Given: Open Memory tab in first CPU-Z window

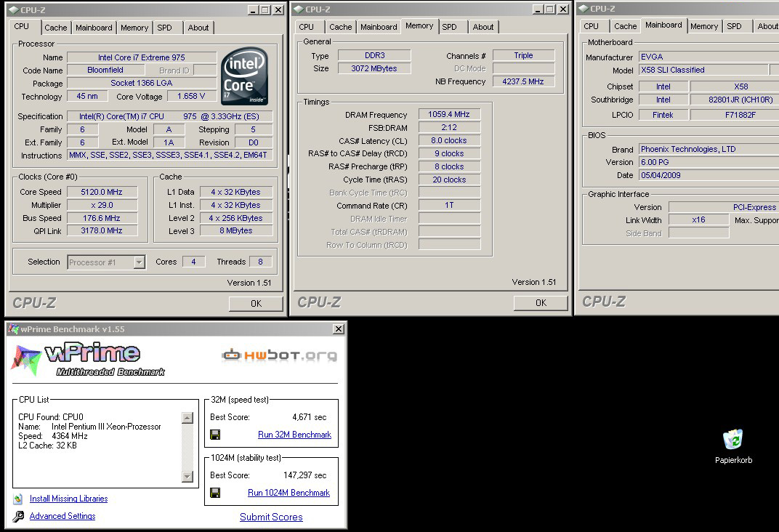Looking at the screenshot, I should point(134,28).
